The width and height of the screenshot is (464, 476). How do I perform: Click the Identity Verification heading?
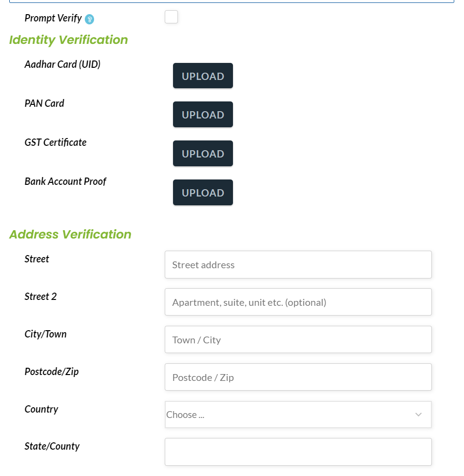[x=69, y=40]
